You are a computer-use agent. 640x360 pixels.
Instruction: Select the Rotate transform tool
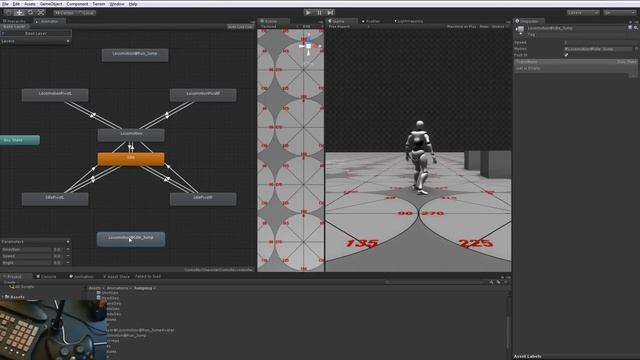tap(30, 13)
